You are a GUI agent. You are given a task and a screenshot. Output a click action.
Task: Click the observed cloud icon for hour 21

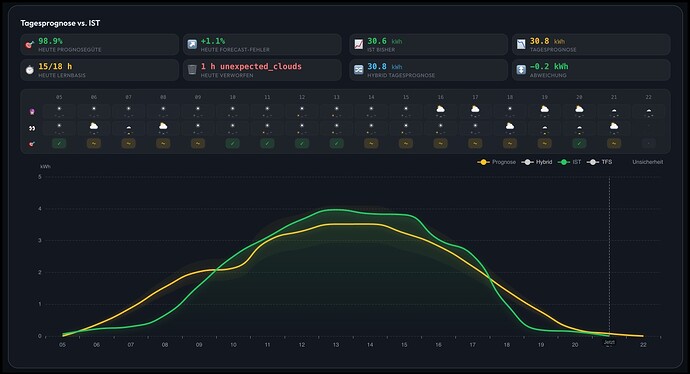point(614,126)
